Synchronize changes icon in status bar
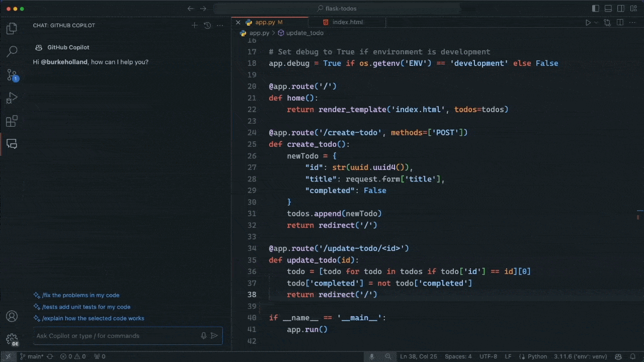 pos(50,356)
